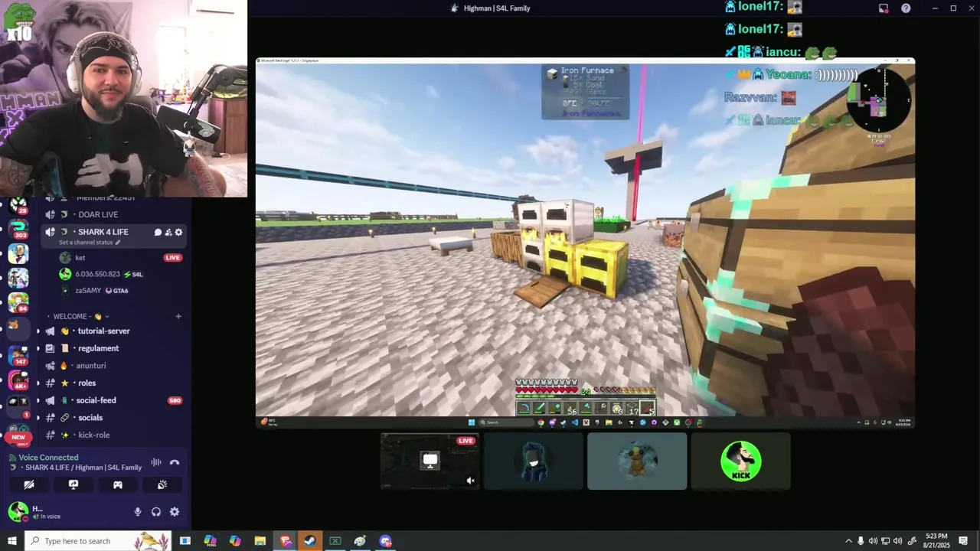This screenshot has height=551, width=980.
Task: Open Discord help question mark icon
Action: [906, 8]
